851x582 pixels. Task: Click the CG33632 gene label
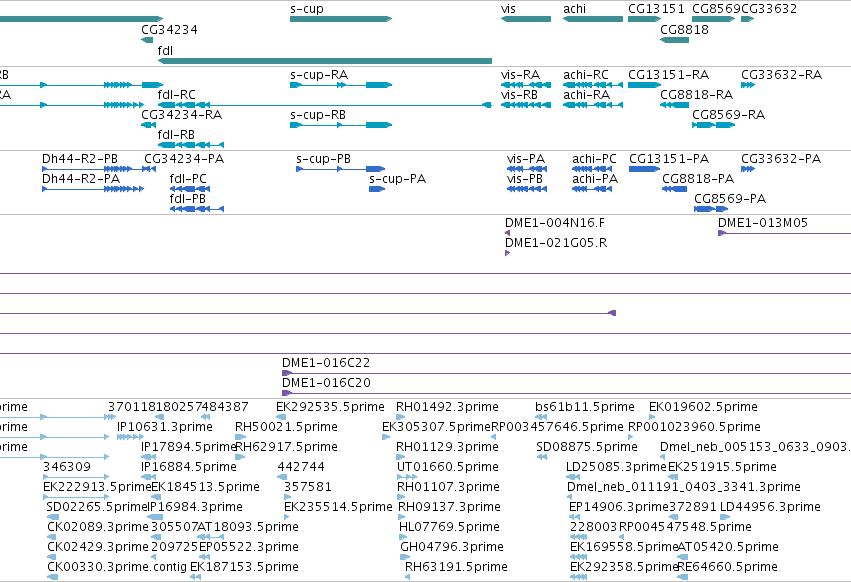(x=769, y=9)
